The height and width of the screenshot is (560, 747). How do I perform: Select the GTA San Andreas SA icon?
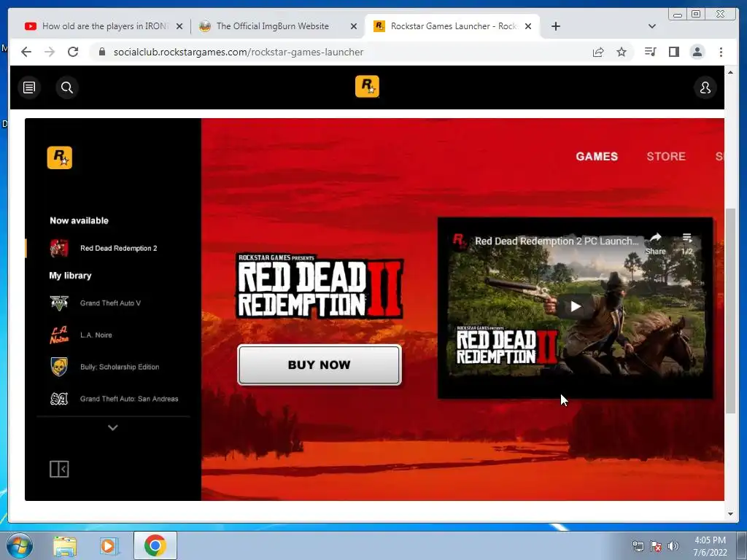point(59,399)
